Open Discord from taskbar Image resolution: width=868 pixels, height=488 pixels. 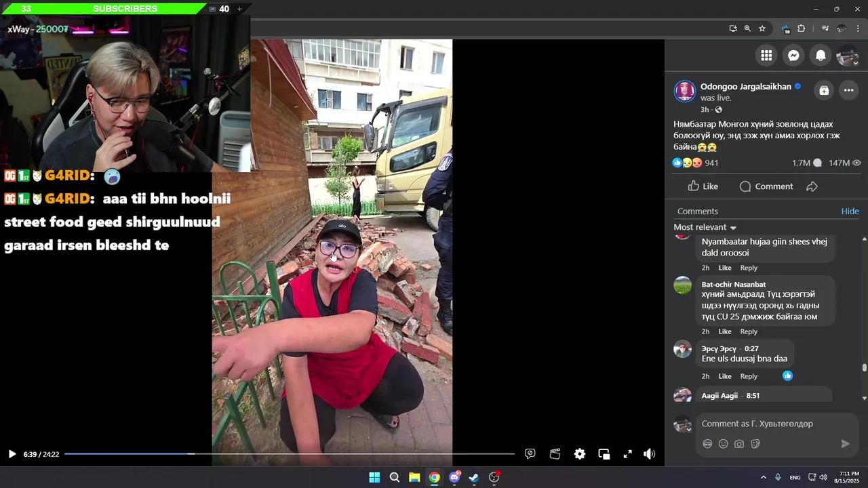(x=454, y=477)
